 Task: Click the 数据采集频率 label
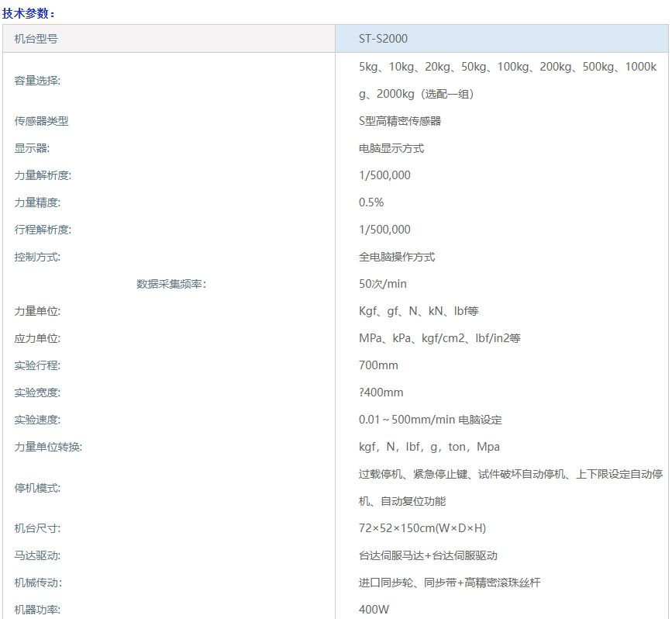pos(171,284)
